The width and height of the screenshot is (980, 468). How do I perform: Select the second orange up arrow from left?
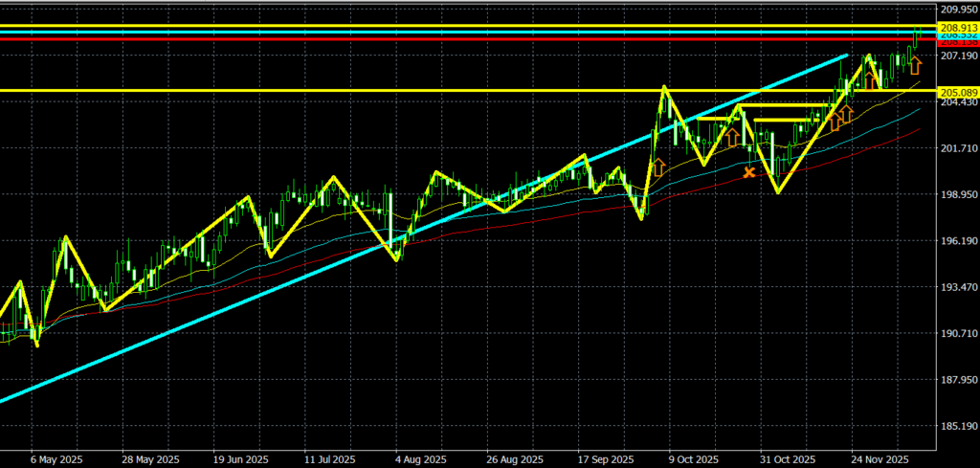click(732, 137)
